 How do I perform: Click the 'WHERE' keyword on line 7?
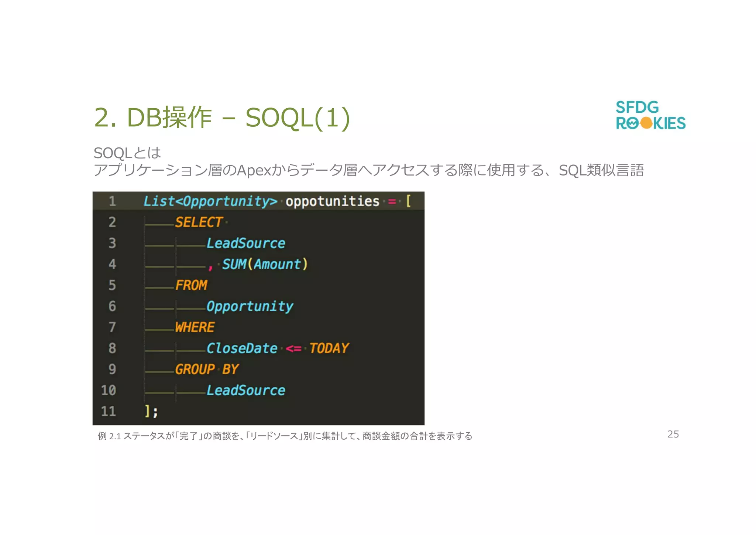click(x=195, y=327)
